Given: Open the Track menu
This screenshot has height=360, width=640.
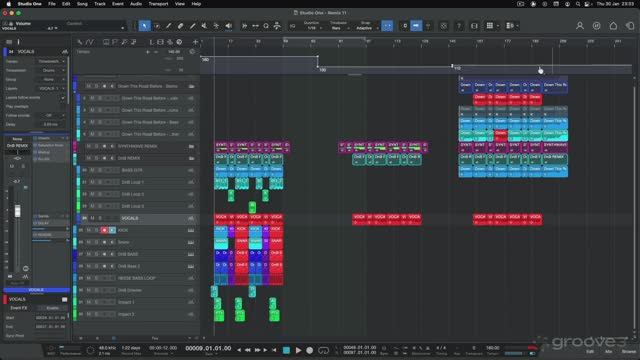Looking at the screenshot, I should [x=100, y=4].
